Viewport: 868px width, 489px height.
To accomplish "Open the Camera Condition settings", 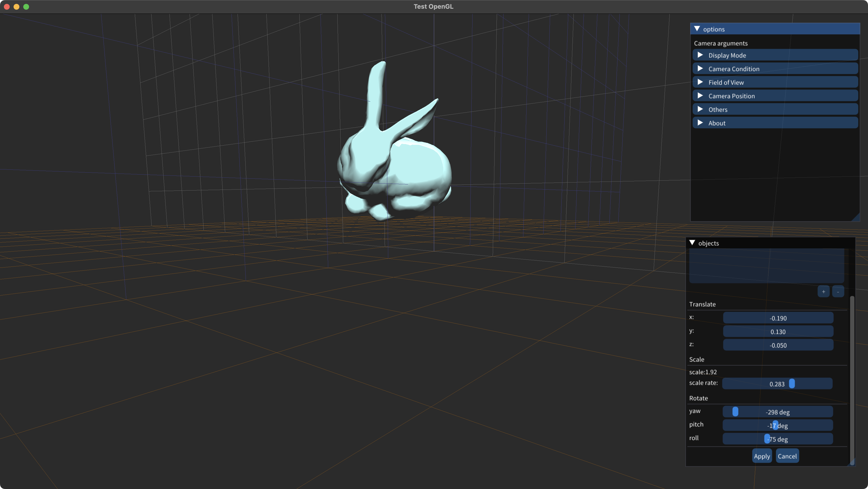I will 775,69.
